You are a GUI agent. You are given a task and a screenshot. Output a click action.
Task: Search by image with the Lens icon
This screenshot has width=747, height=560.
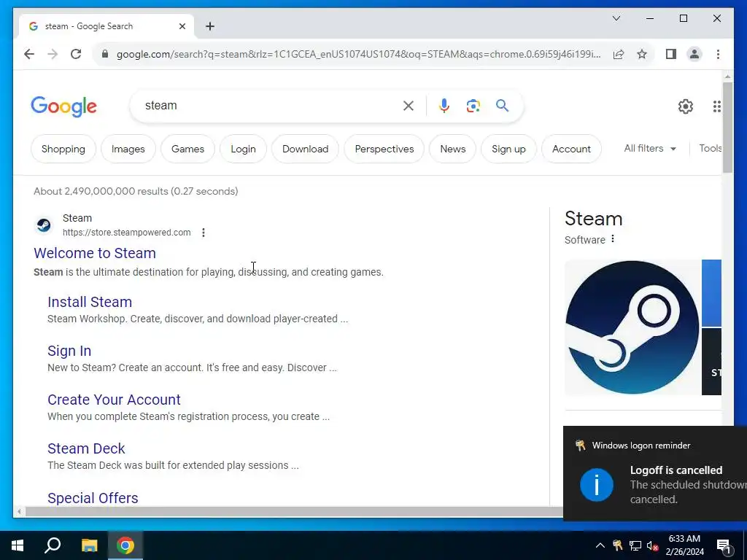click(x=473, y=106)
